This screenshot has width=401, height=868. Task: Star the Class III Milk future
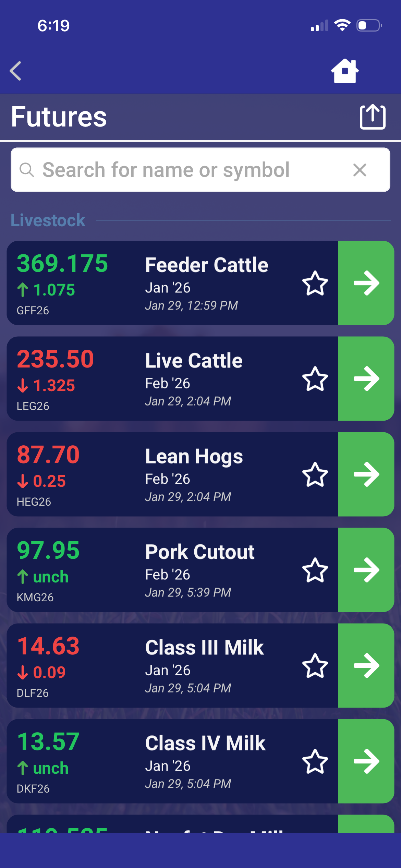(x=315, y=666)
